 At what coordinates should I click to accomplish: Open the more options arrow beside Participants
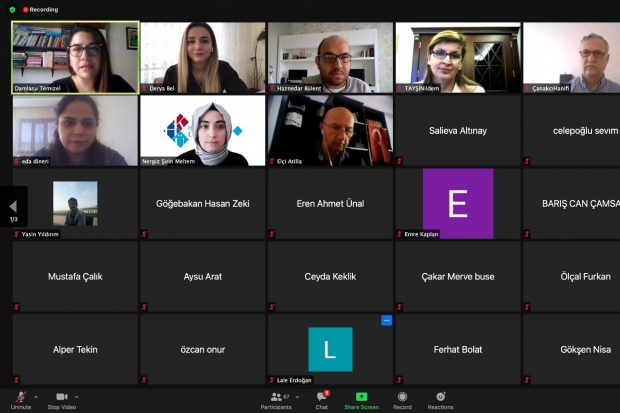click(298, 397)
